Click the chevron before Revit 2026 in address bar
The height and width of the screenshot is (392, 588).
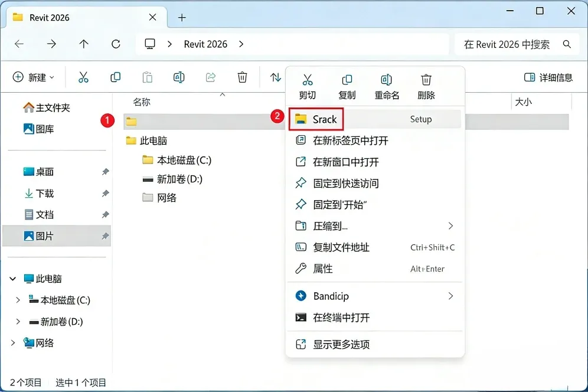coord(170,44)
